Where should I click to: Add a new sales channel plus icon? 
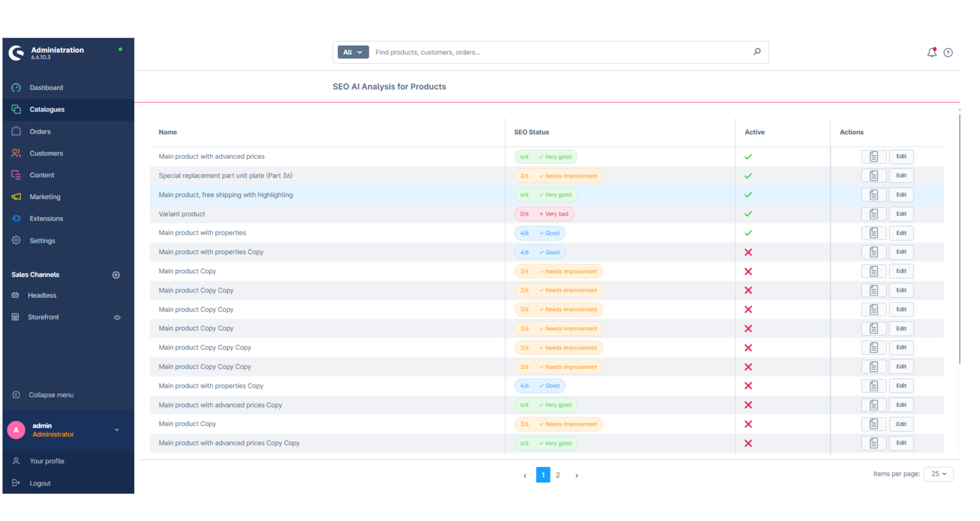point(116,275)
